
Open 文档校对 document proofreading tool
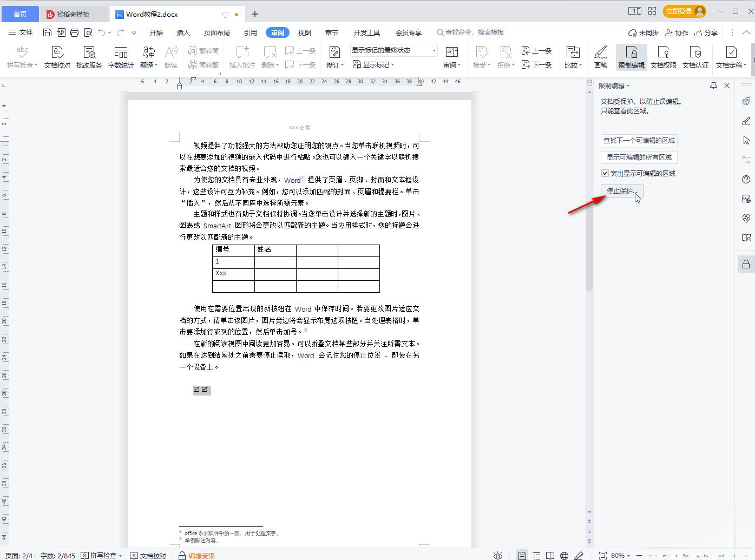57,57
